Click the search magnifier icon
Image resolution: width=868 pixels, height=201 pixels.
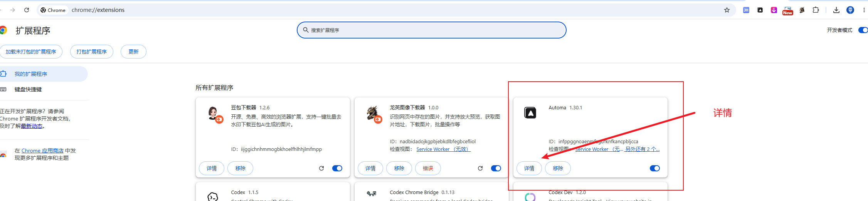(306, 30)
